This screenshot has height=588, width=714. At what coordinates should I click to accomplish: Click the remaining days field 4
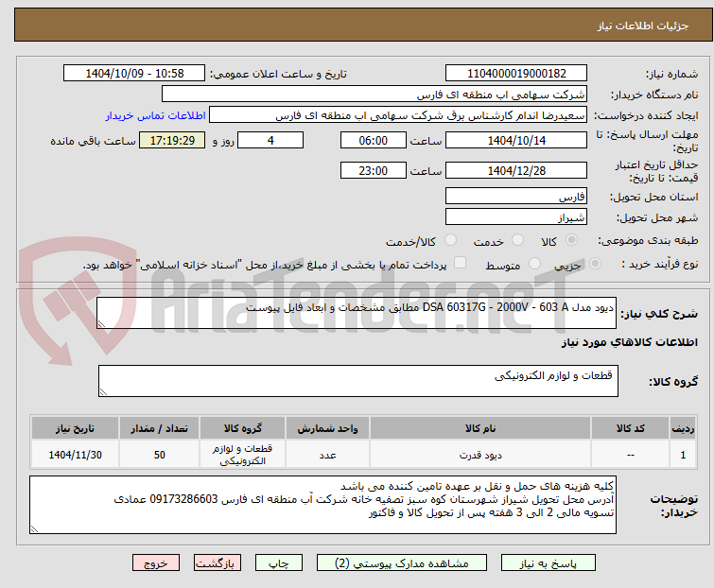[x=270, y=140]
